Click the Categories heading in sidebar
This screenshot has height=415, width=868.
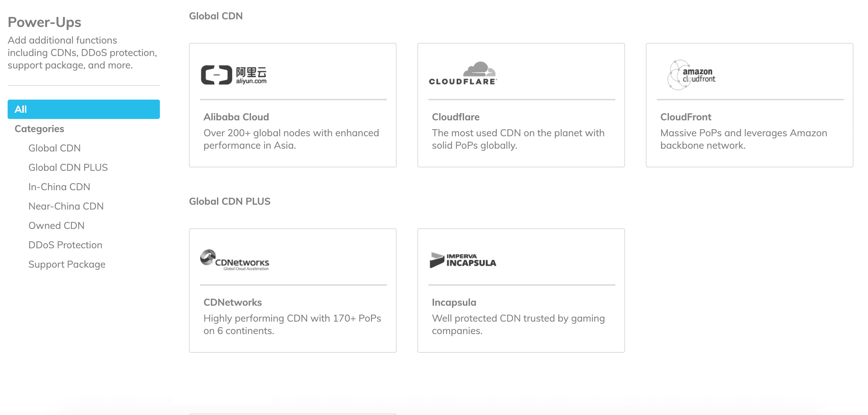tap(39, 129)
